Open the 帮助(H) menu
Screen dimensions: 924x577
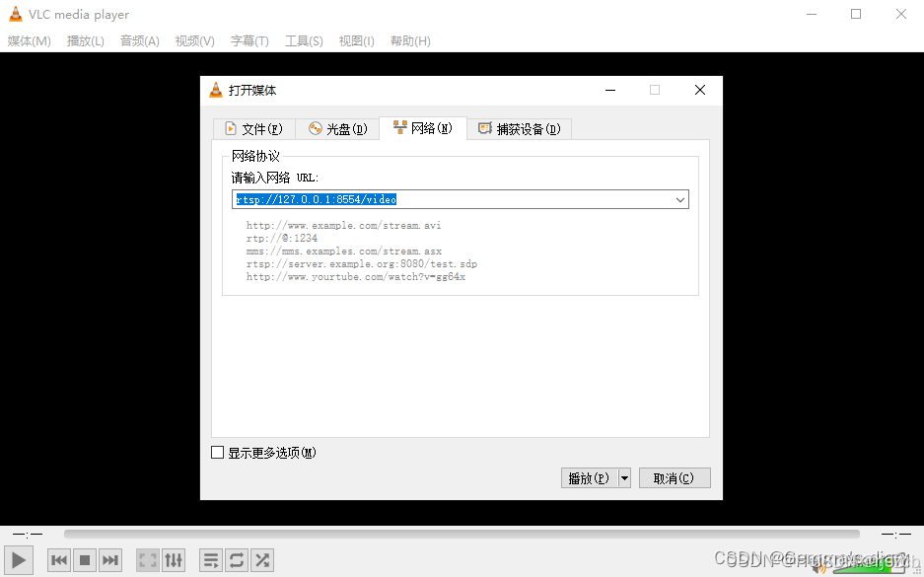410,41
